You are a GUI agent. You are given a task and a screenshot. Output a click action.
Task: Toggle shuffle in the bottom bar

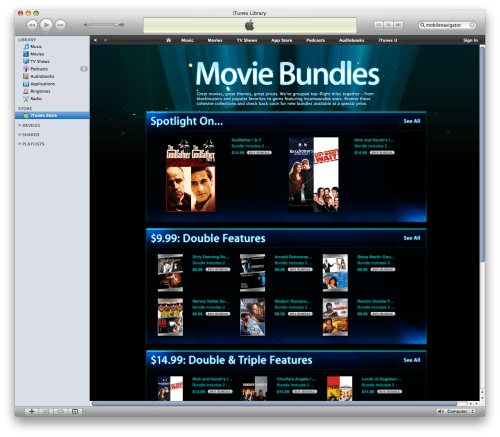pos(46,411)
